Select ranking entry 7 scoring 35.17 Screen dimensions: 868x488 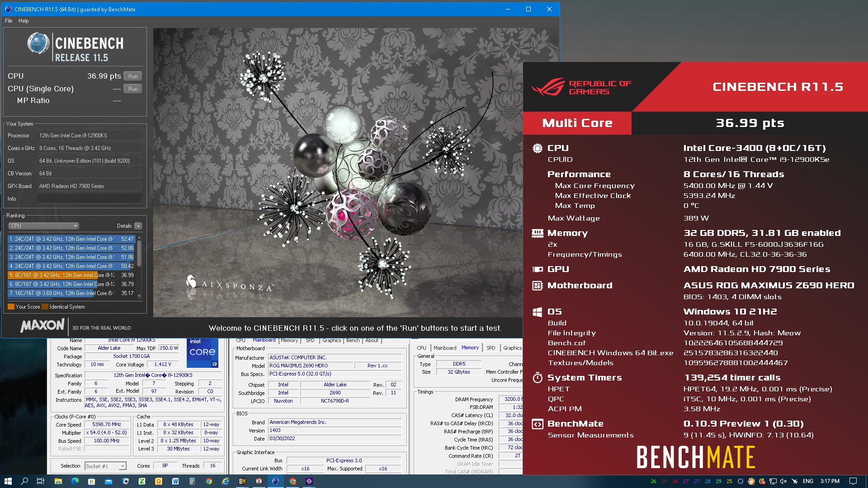71,293
